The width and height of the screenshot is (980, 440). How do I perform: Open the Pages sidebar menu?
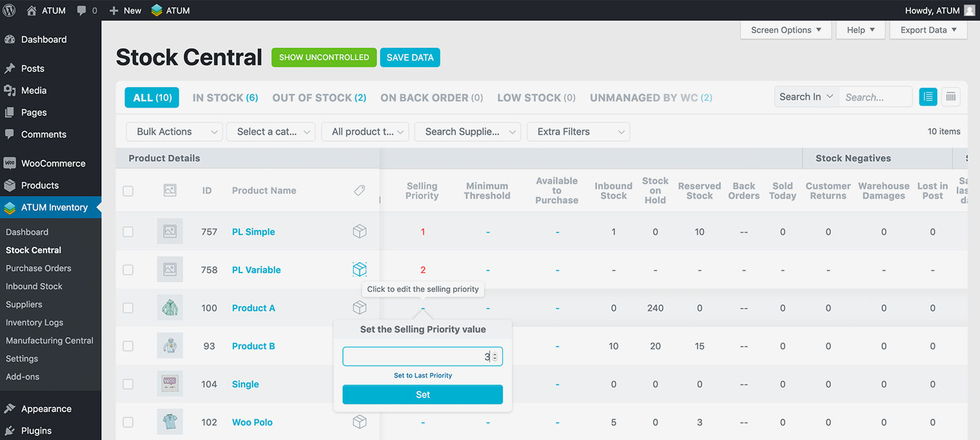pyautogui.click(x=50, y=112)
